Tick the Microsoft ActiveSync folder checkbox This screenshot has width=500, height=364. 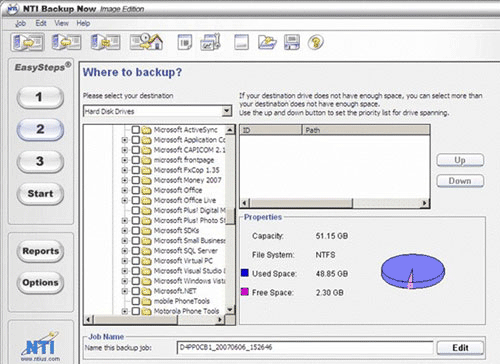[135, 130]
